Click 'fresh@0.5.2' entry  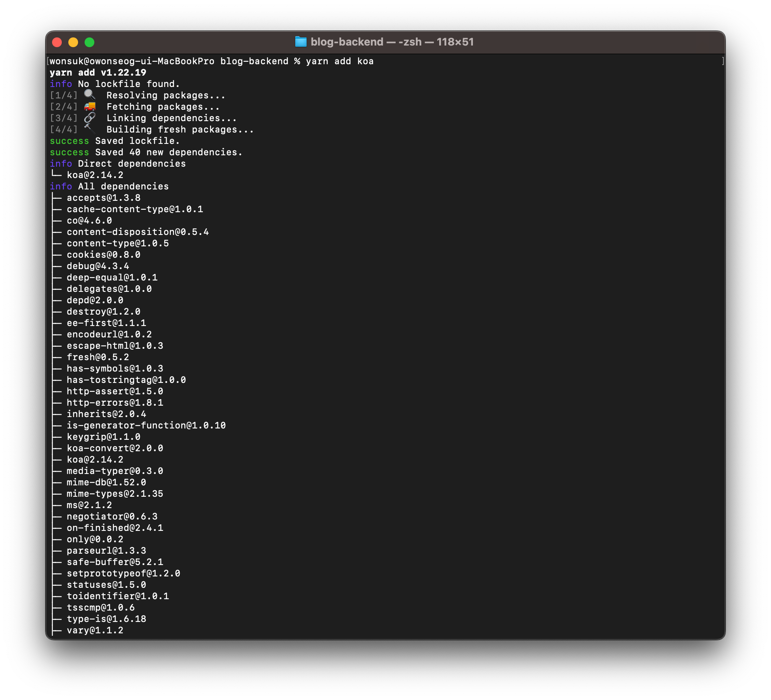(98, 357)
